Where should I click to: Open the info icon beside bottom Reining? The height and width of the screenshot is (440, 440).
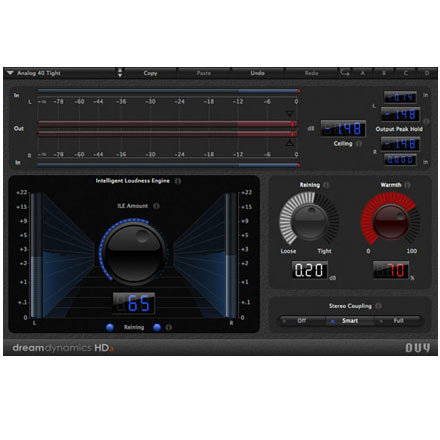pyautogui.click(x=169, y=327)
